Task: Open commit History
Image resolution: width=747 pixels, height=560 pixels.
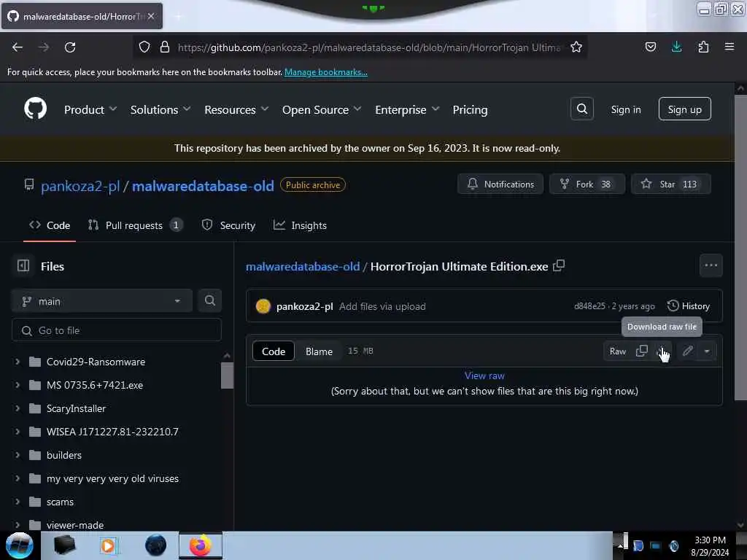Action: point(689,306)
